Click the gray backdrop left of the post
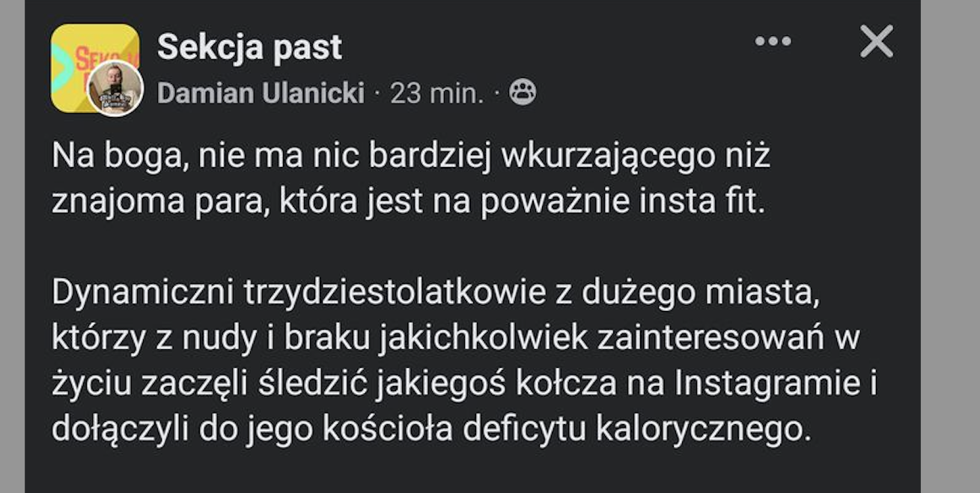Image resolution: width=980 pixels, height=493 pixels. point(12,247)
